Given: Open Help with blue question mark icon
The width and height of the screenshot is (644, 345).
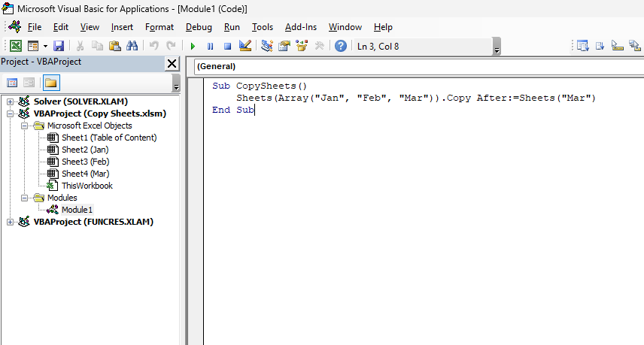Looking at the screenshot, I should (341, 46).
